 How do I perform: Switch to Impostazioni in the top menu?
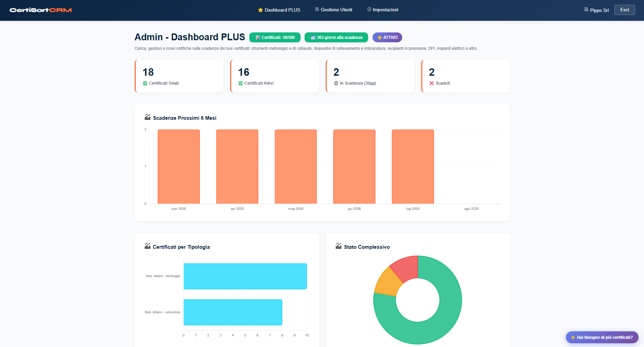pos(383,10)
